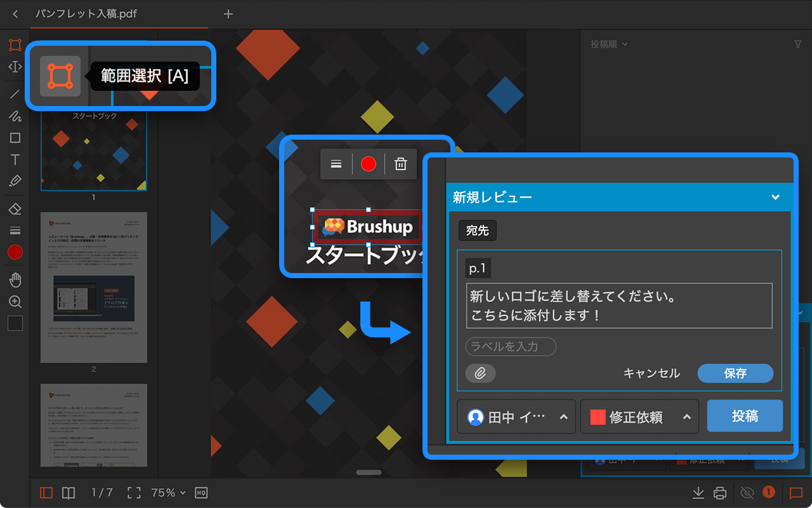Open the 田中 user dropdown
Image resolution: width=812 pixels, height=508 pixels.
click(516, 417)
